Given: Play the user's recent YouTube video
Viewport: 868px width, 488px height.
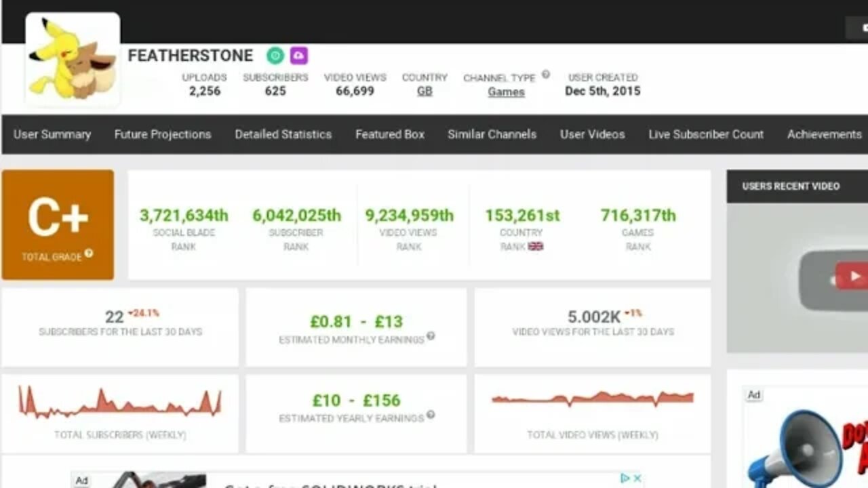Looking at the screenshot, I should (x=851, y=276).
